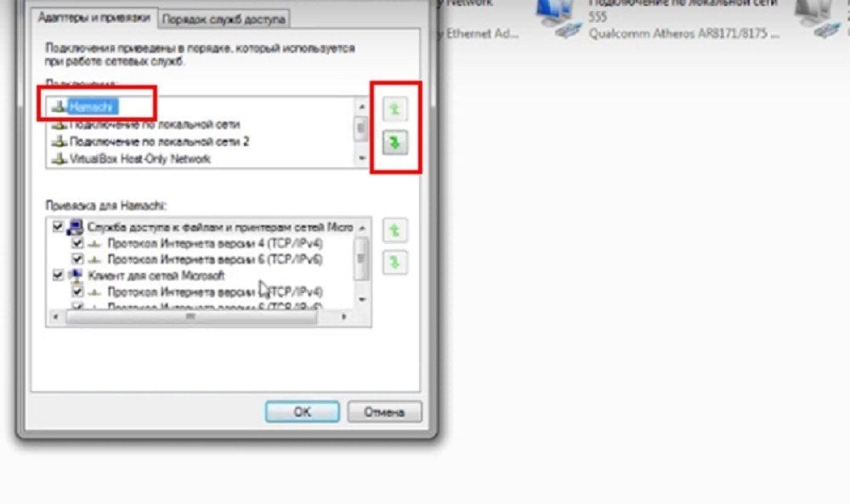Click binding move-up green arrow button
850x504 pixels.
tap(394, 231)
